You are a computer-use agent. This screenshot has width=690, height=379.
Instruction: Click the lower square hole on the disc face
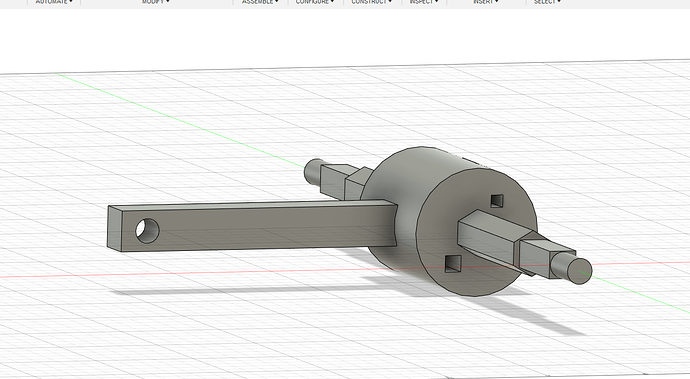tap(453, 264)
